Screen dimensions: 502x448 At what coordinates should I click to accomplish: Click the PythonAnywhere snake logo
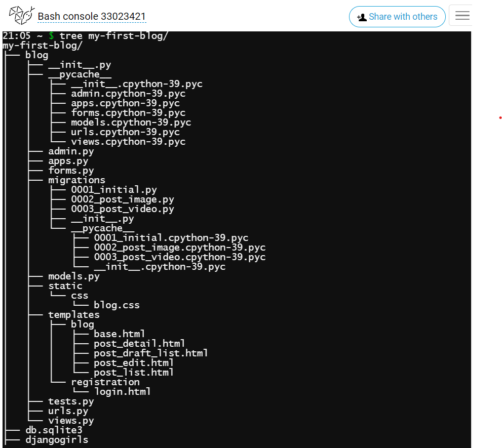tap(22, 15)
